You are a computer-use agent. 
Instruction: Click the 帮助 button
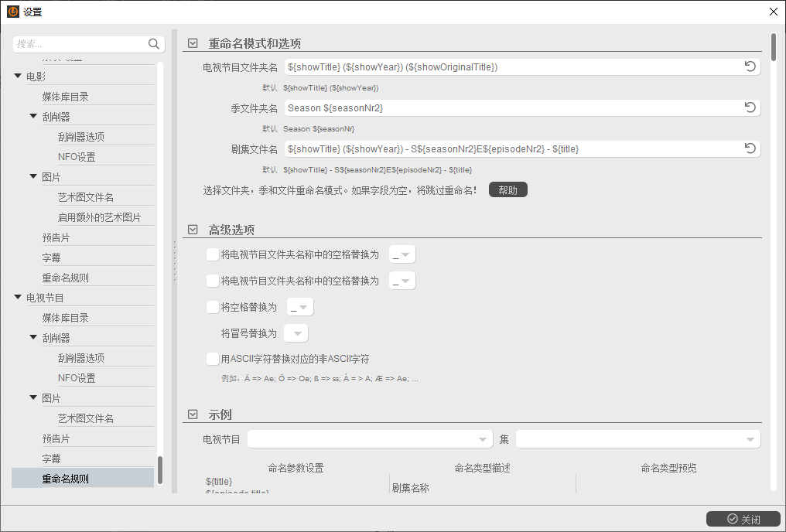(x=507, y=190)
